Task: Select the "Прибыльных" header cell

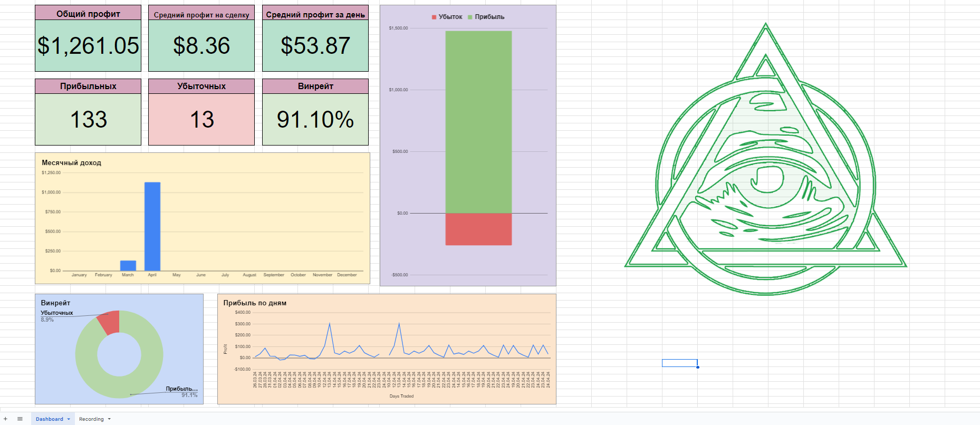Action: 88,86
